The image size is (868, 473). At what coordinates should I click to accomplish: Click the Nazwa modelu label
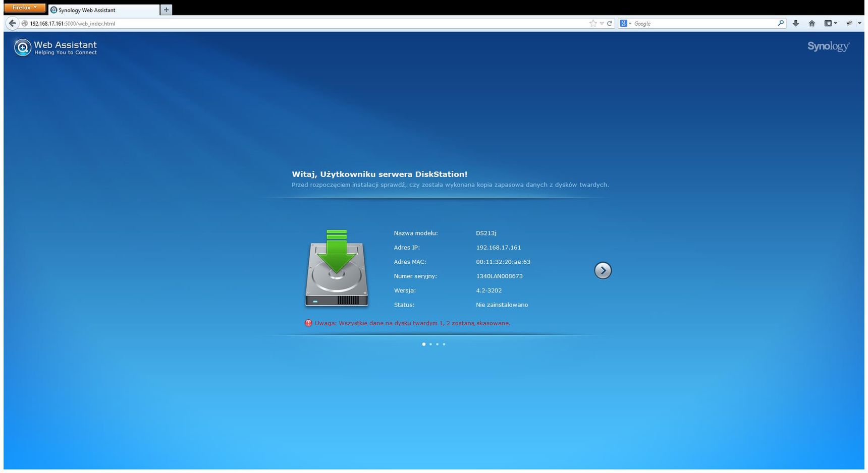(415, 233)
